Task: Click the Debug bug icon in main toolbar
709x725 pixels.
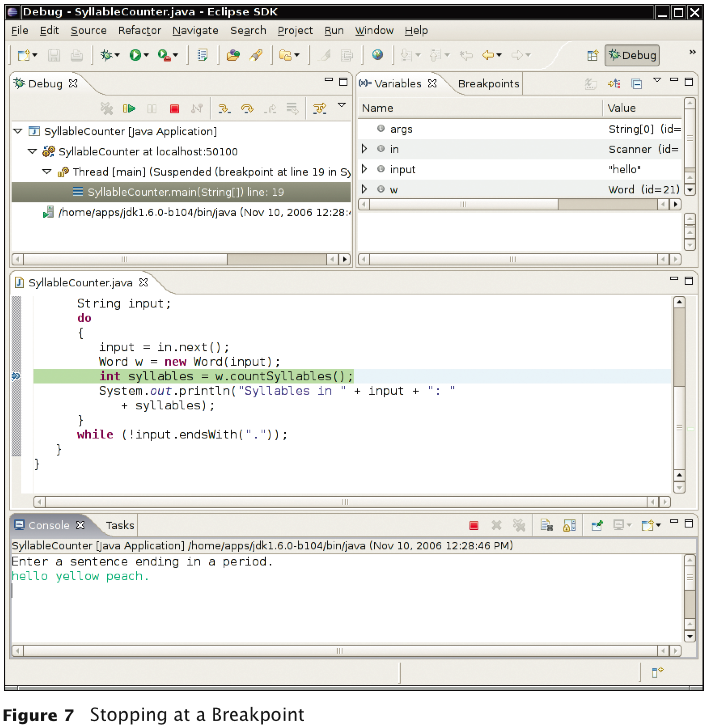Action: tap(106, 56)
